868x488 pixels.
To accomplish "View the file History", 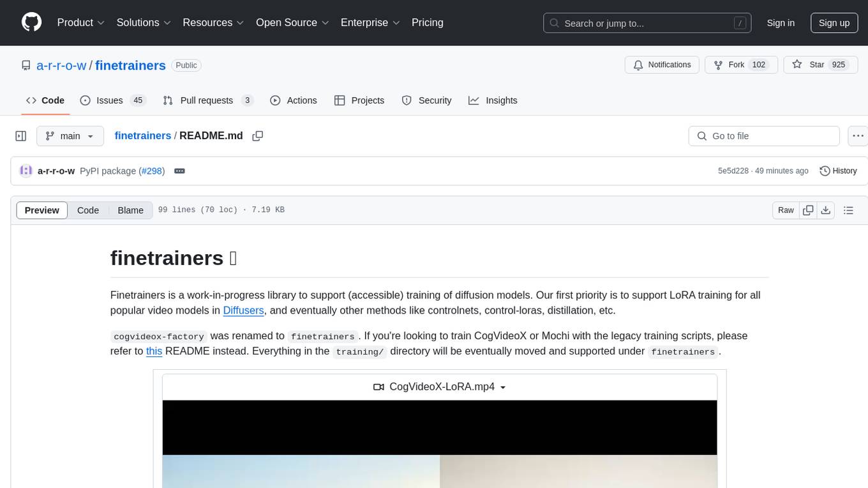I will [x=838, y=171].
